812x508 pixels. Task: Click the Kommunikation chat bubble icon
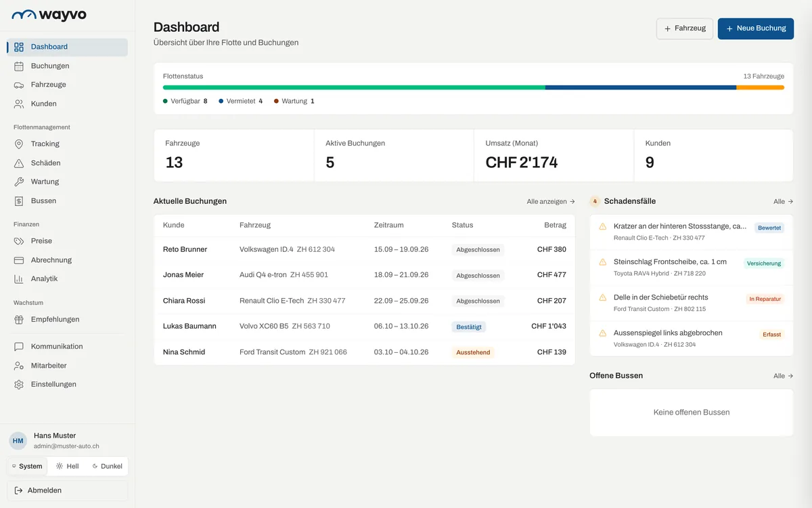tap(19, 346)
